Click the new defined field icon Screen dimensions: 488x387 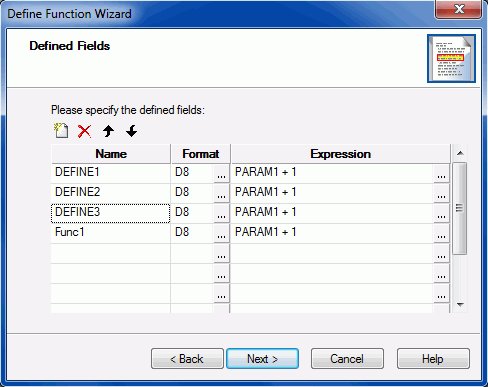(61, 131)
